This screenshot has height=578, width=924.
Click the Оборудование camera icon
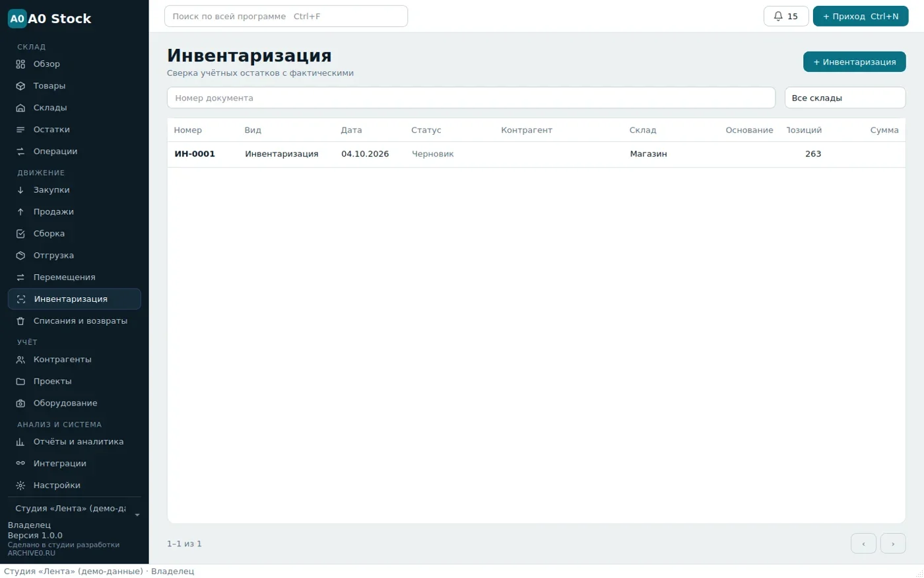[x=20, y=403]
